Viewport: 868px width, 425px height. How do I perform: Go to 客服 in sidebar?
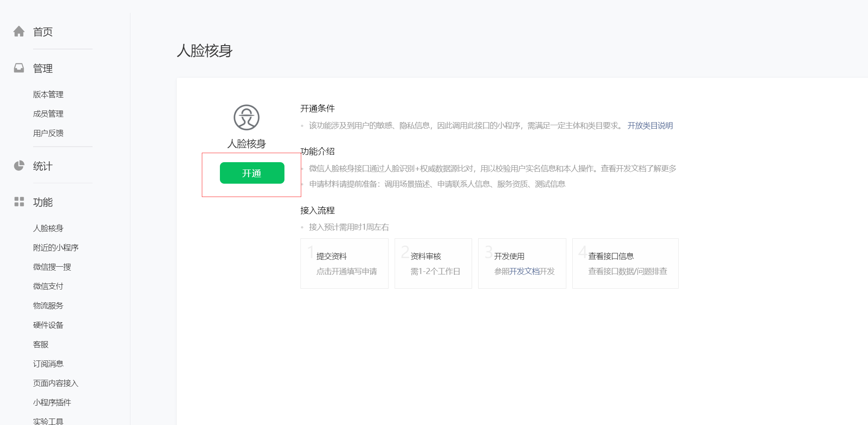(x=41, y=344)
